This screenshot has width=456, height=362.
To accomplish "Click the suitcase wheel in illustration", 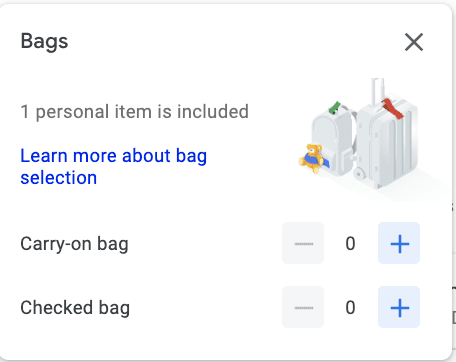I will pos(360,173).
